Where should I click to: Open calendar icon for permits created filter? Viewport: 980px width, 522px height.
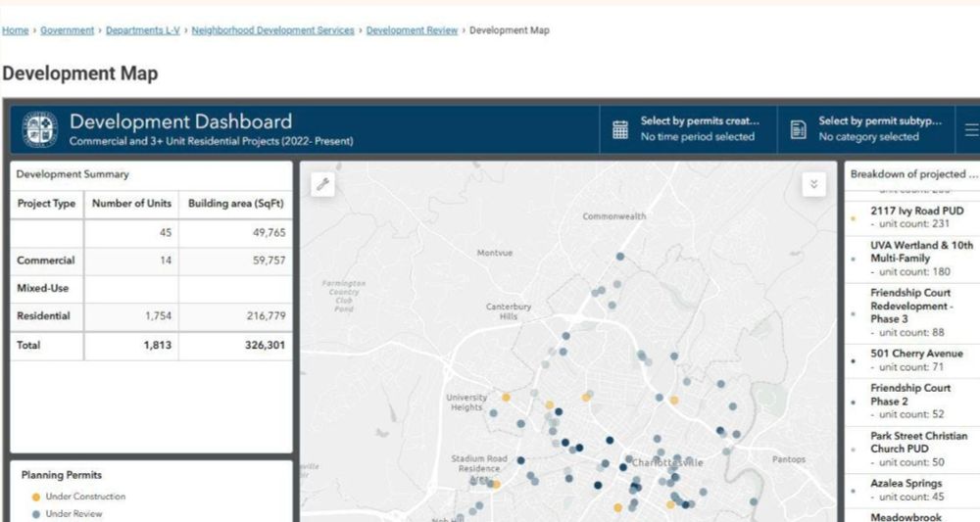(620, 129)
